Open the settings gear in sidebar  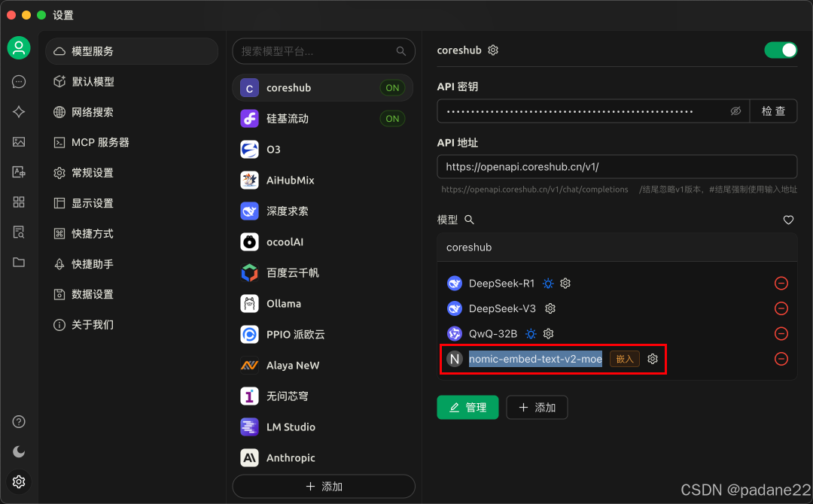pos(19,481)
